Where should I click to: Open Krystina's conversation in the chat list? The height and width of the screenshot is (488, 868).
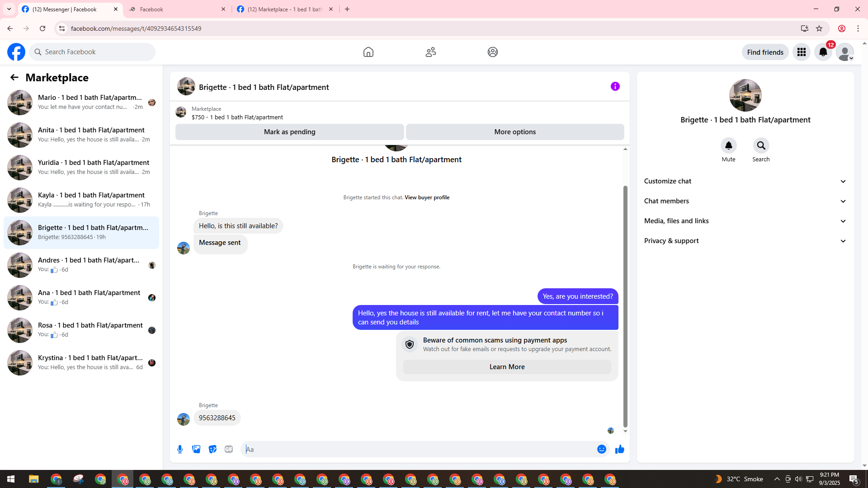click(81, 363)
